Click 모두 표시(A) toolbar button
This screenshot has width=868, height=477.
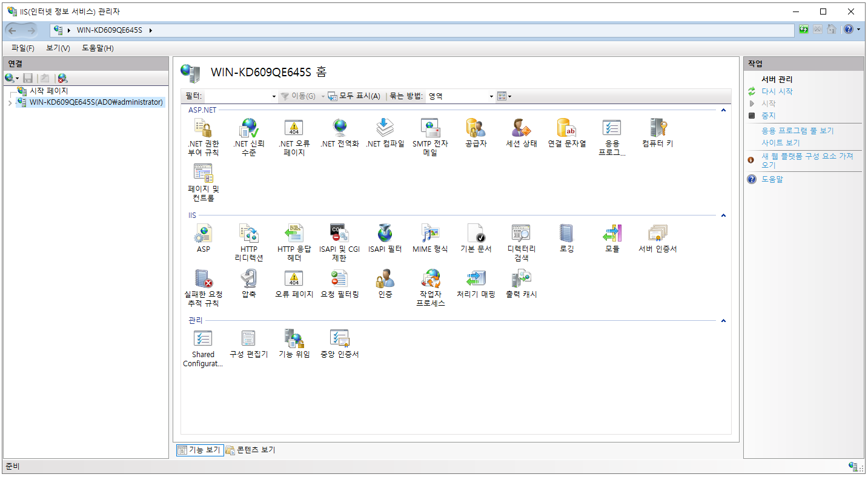[354, 96]
